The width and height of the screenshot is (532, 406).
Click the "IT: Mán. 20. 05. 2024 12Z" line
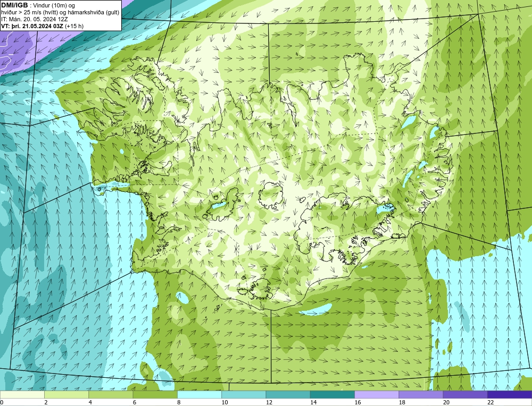click(x=35, y=19)
